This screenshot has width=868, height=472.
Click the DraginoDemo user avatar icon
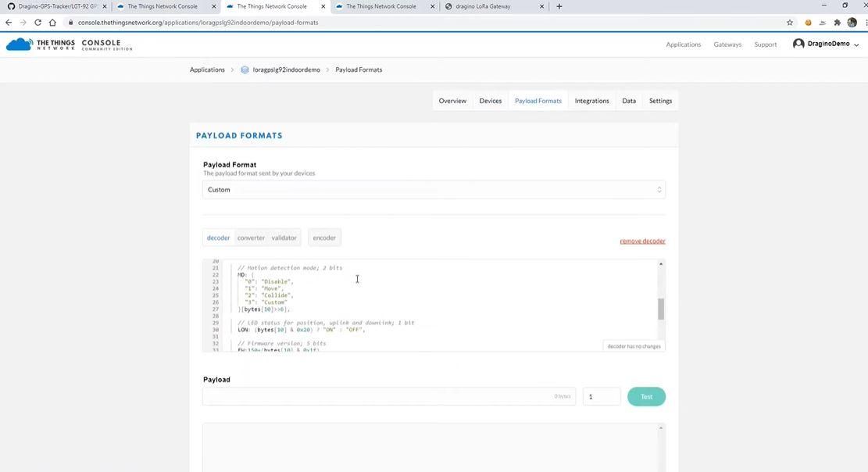pyautogui.click(x=798, y=44)
